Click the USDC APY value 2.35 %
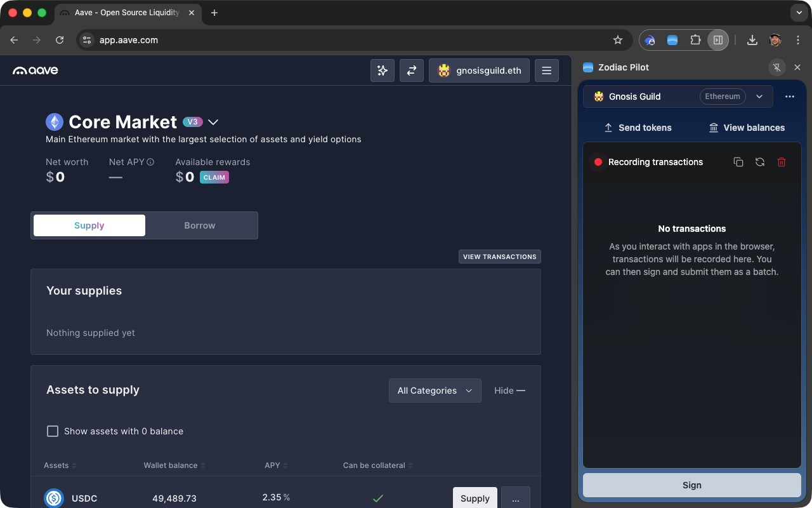812x508 pixels. [x=276, y=497]
